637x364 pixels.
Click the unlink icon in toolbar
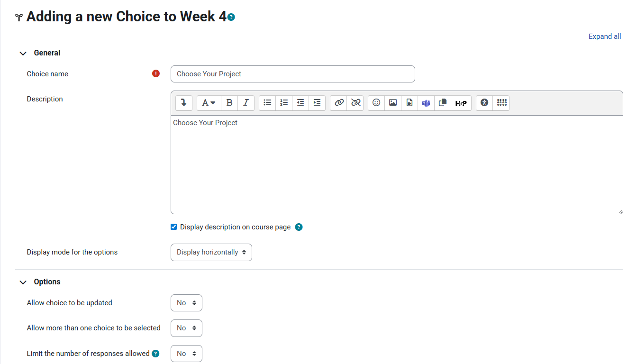[355, 103]
